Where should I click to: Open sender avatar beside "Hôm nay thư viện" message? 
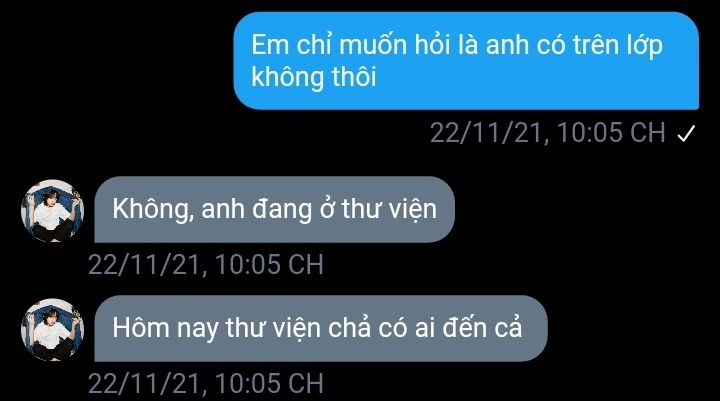click(52, 329)
